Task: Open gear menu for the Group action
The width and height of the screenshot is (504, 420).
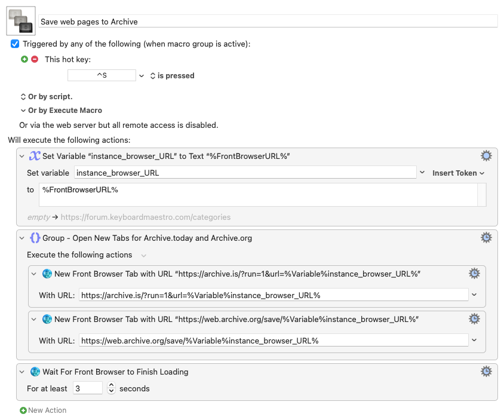Action: coord(486,238)
